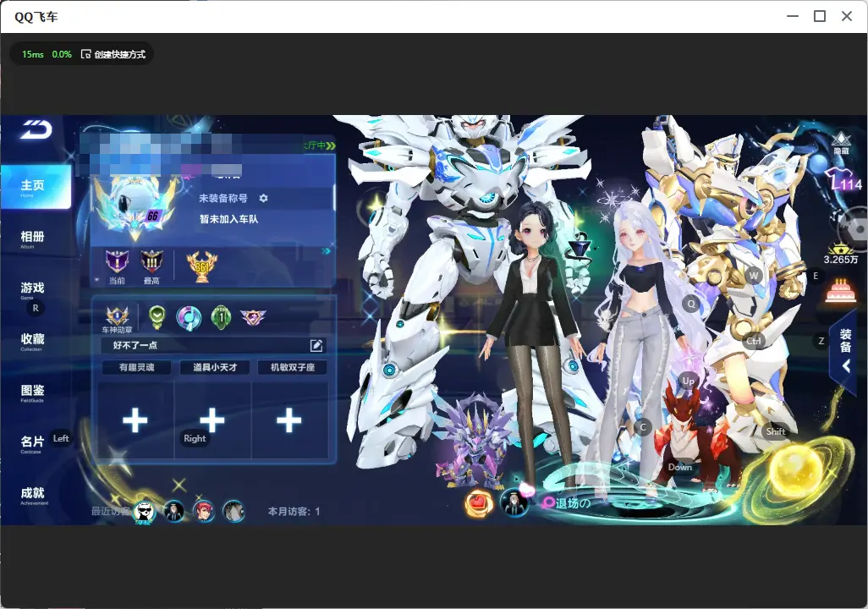
Task: Click the purple music disc badge
Action: tap(188, 318)
